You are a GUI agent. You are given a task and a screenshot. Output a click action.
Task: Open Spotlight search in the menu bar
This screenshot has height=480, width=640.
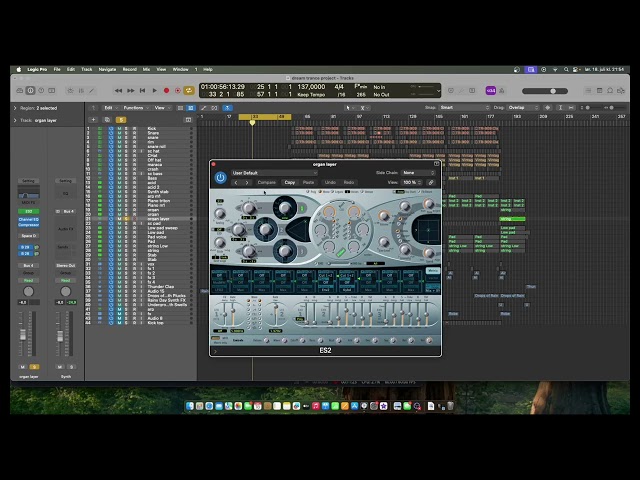tap(566, 69)
